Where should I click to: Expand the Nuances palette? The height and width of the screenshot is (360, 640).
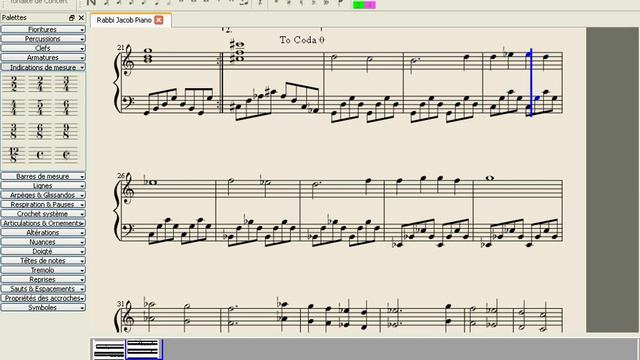43,242
